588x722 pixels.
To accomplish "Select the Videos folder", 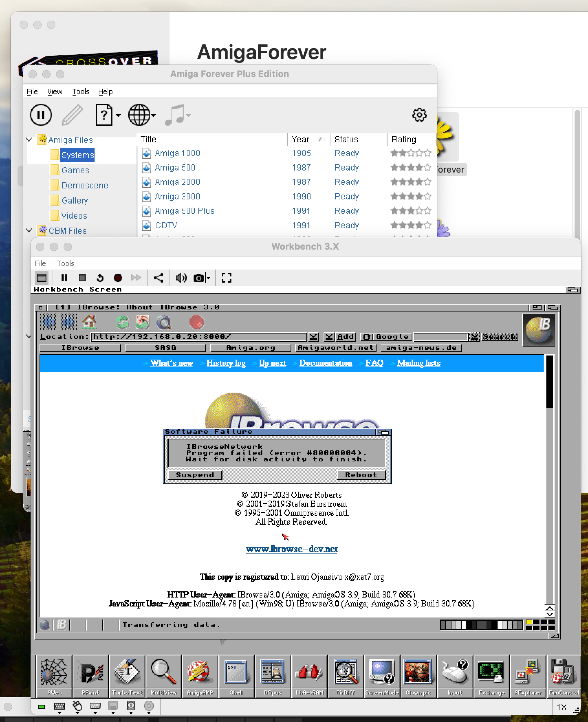I will pyautogui.click(x=74, y=216).
